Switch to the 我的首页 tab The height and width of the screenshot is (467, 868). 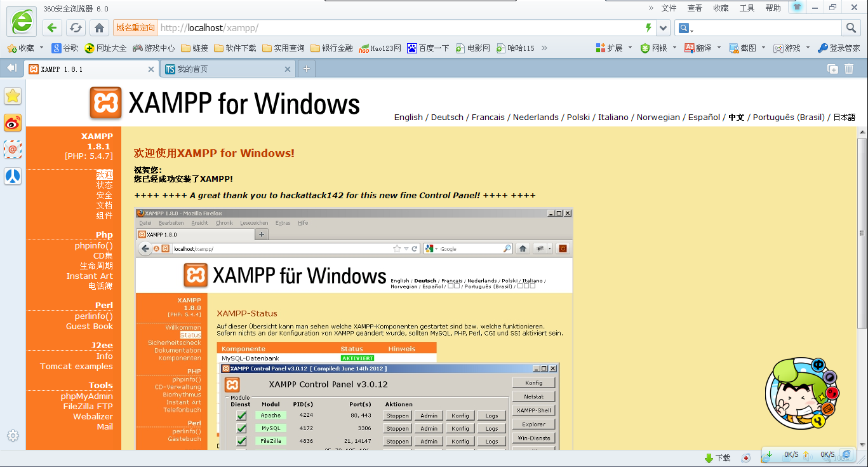tap(228, 69)
